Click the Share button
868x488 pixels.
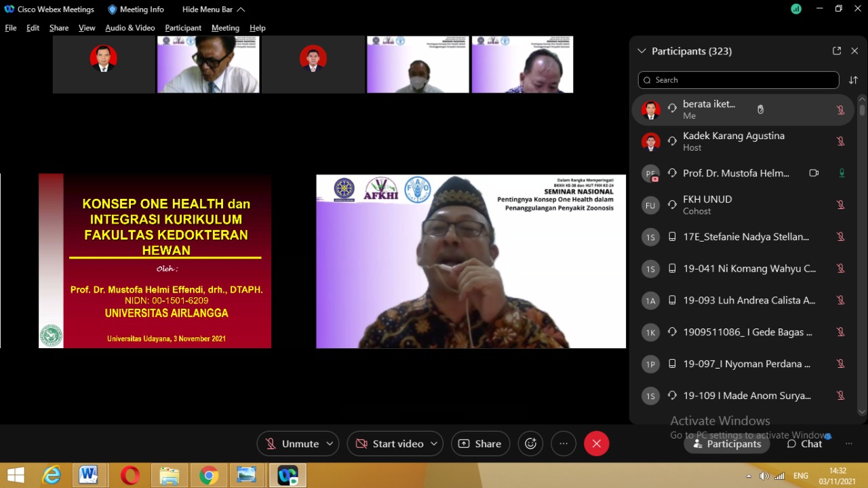click(x=480, y=444)
